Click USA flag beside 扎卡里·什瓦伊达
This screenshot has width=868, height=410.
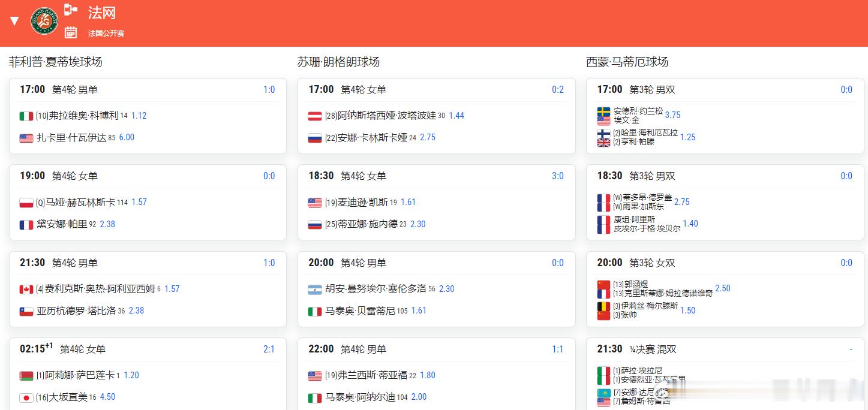tap(26, 138)
